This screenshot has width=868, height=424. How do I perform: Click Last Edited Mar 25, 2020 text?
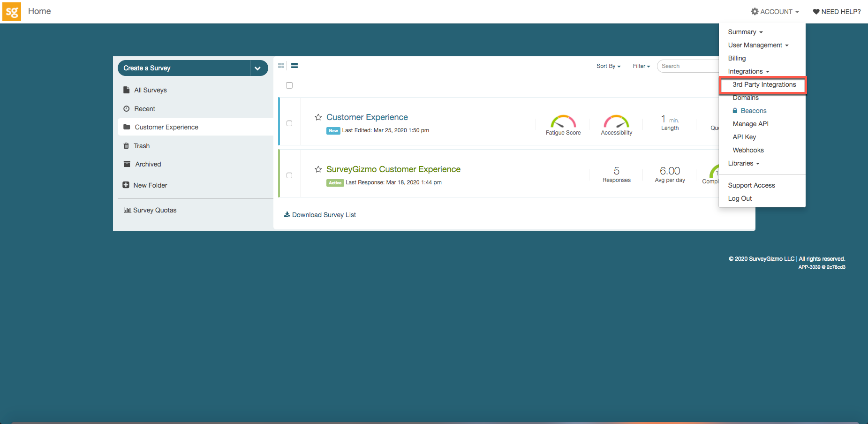click(385, 130)
